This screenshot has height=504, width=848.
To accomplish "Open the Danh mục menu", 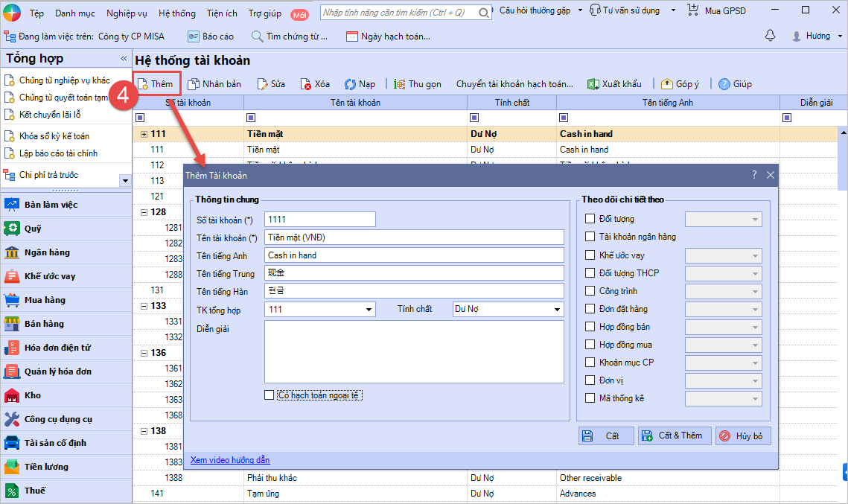I will (x=74, y=13).
